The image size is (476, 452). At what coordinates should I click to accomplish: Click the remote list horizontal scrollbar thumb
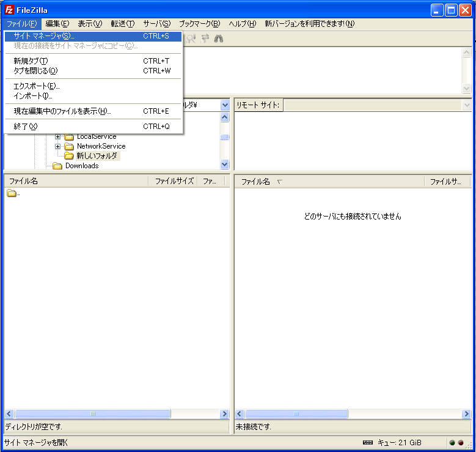(x=296, y=413)
